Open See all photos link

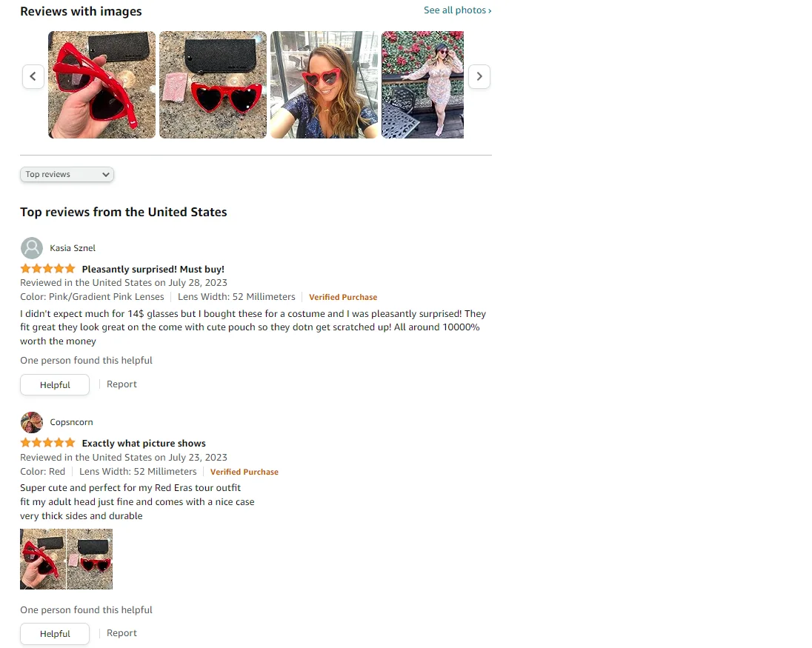pyautogui.click(x=457, y=10)
